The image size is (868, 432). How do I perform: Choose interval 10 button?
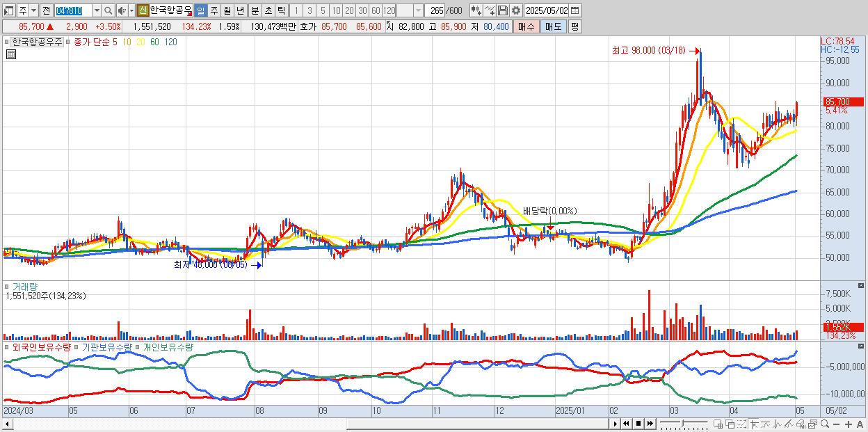point(336,11)
